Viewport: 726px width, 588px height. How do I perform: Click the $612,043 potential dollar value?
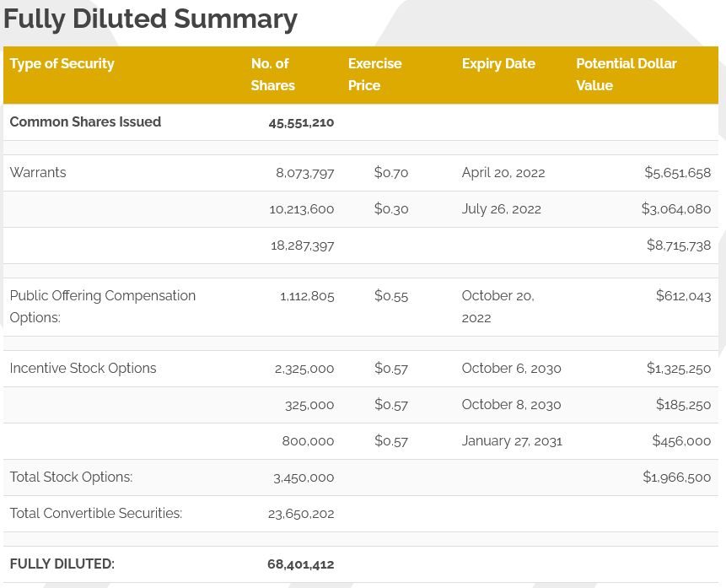tap(683, 296)
